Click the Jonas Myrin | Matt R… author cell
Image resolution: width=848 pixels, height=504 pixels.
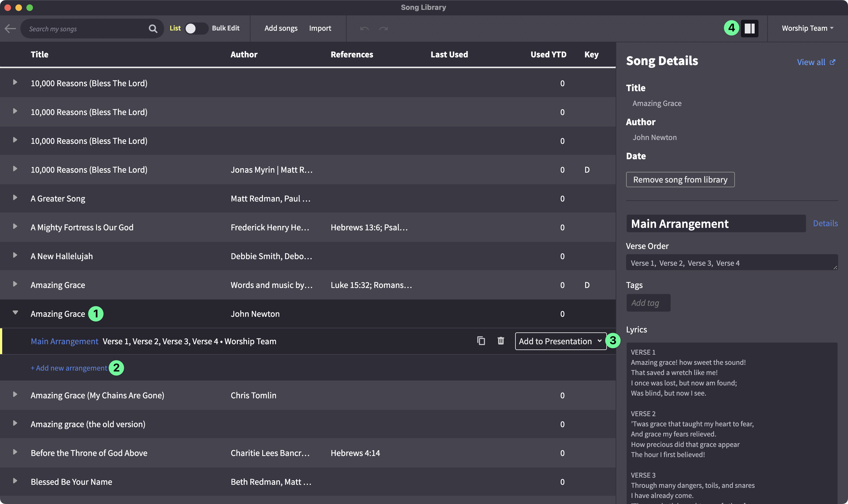tap(272, 170)
